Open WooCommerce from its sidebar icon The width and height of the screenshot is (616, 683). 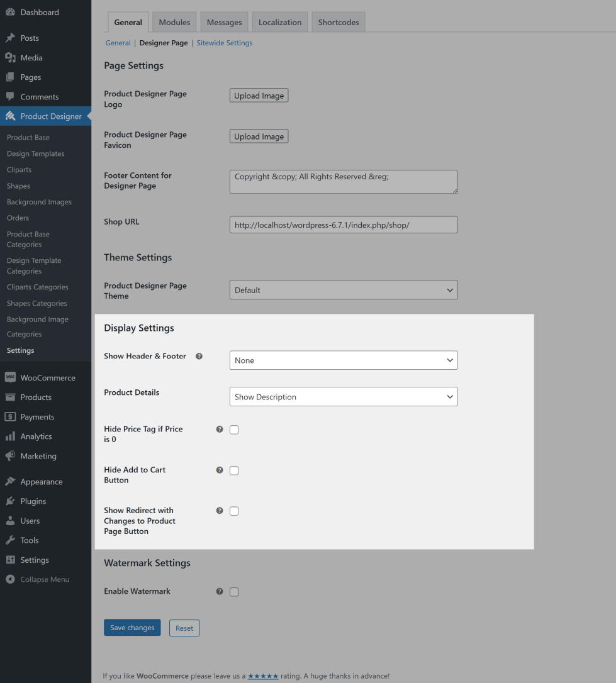coord(10,377)
